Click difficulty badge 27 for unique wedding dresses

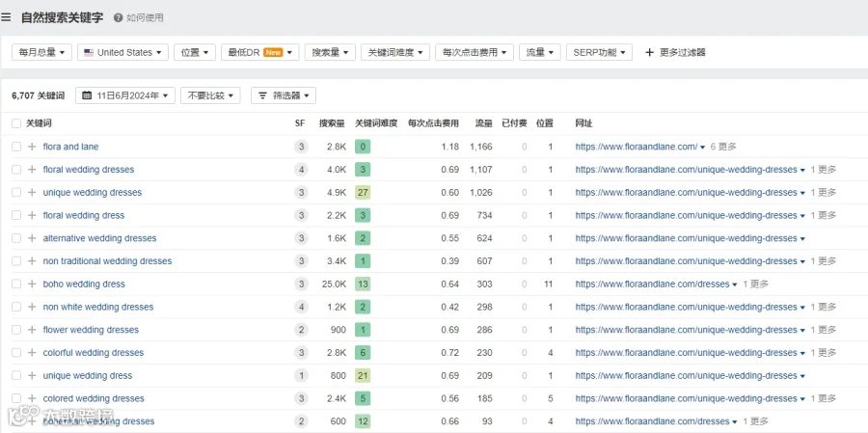[364, 193]
